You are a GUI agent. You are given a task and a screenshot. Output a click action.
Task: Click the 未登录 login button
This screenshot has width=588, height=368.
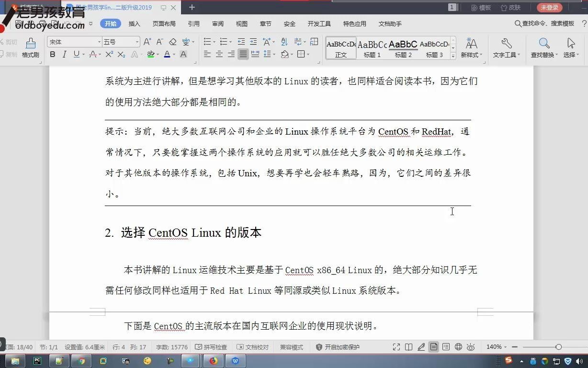pos(550,8)
